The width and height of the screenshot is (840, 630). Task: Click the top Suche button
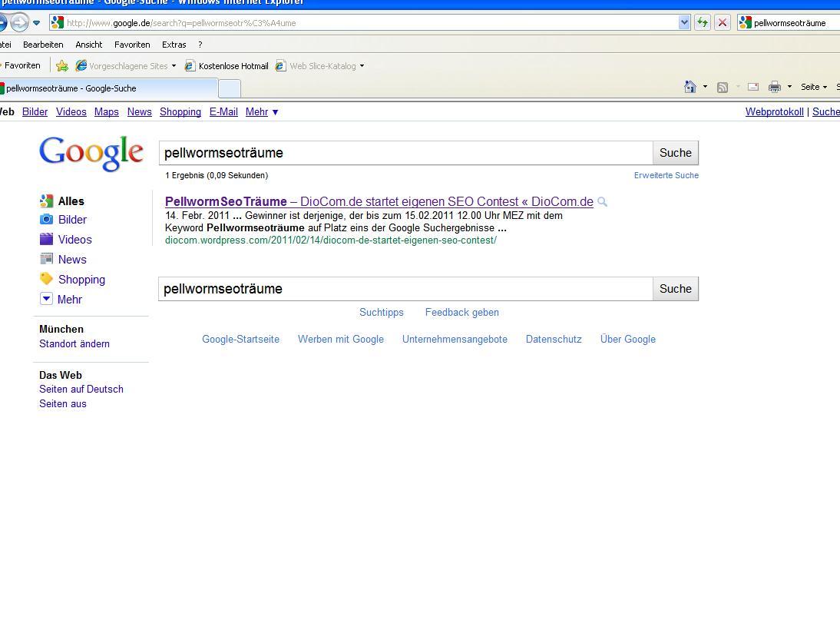[676, 153]
